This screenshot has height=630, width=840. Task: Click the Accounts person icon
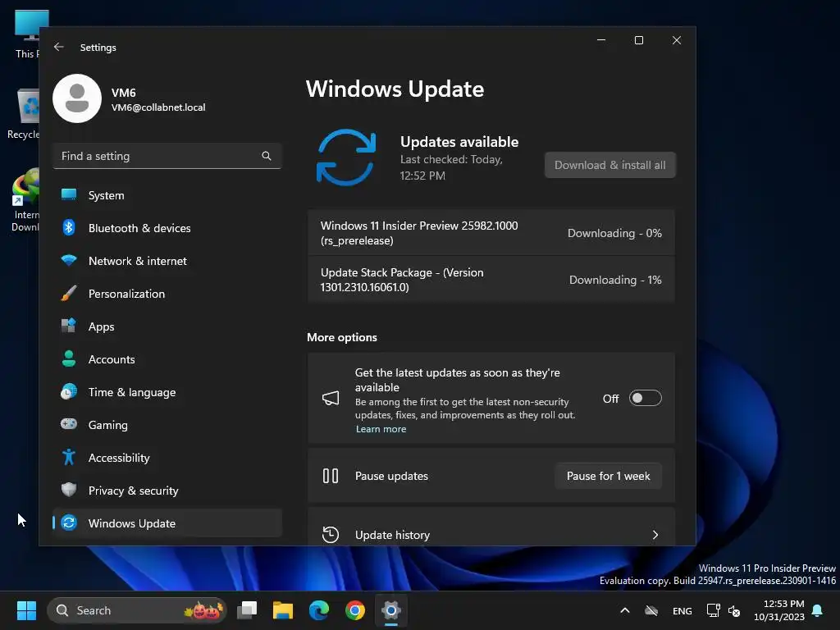(69, 359)
